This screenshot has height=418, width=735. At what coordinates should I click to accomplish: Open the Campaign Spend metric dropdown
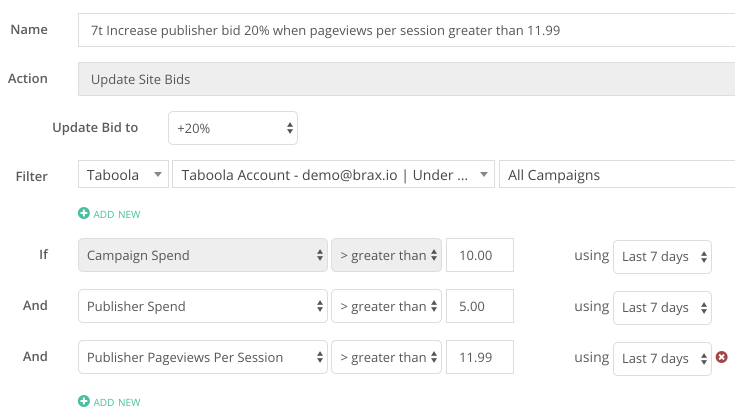tap(202, 255)
